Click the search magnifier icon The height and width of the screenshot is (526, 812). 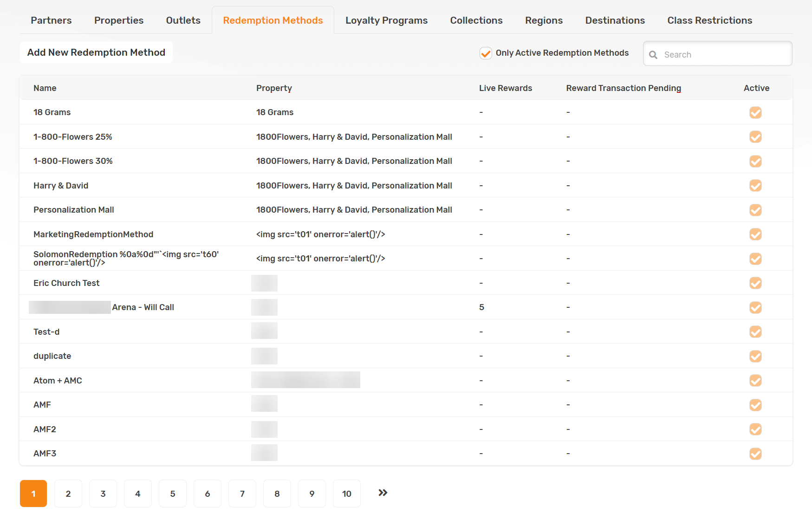pyautogui.click(x=653, y=55)
